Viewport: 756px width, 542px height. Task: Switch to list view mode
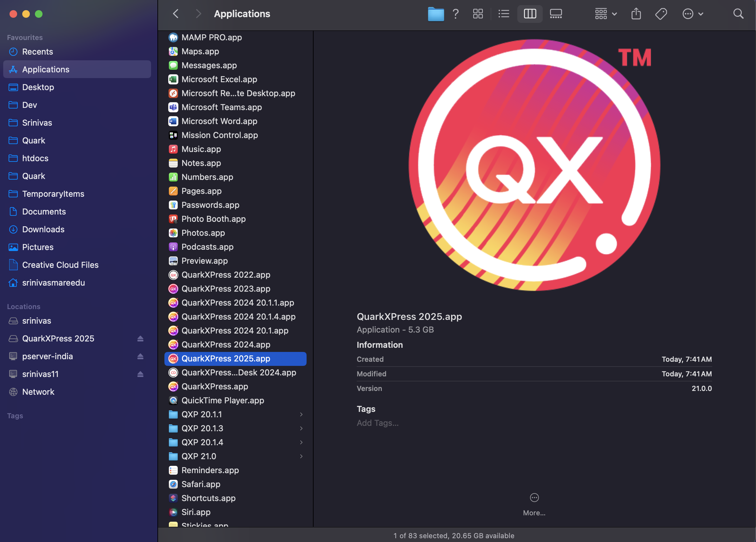[x=504, y=14]
